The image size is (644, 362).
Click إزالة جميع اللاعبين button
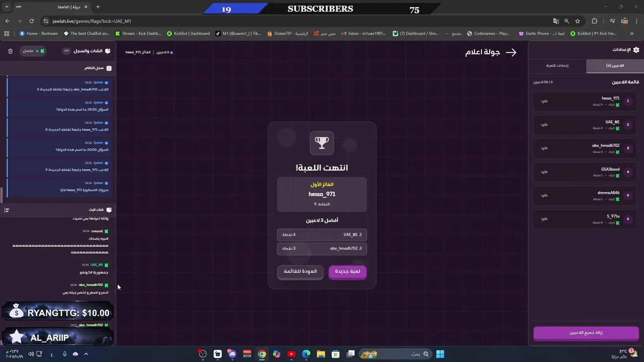click(586, 333)
